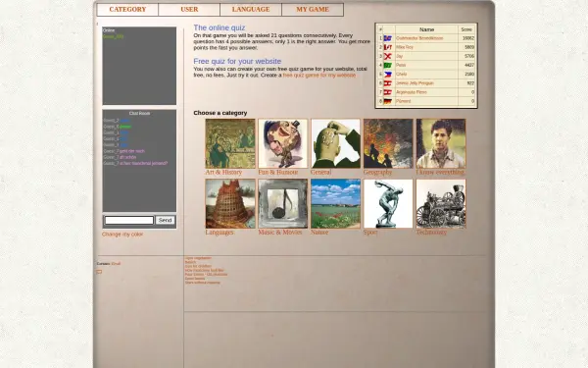This screenshot has width=588, height=368.
Task: Select the Nature landscape image
Action: tap(335, 203)
